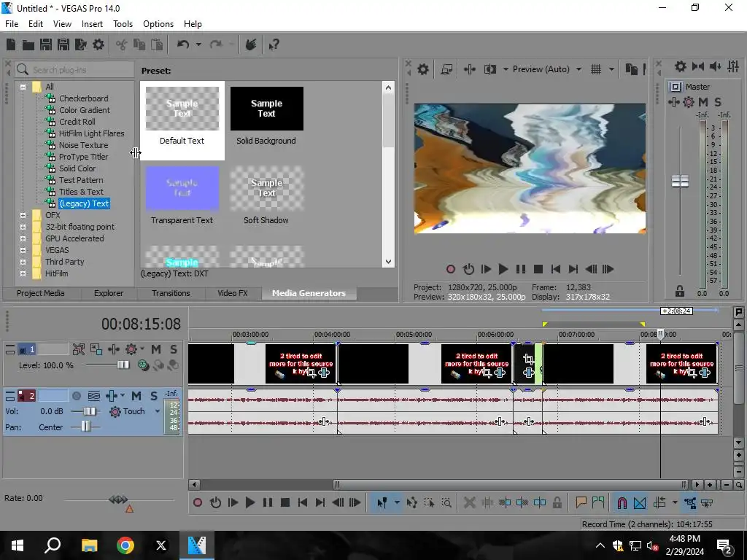Click Preview on External Monitor icon
The height and width of the screenshot is (560, 747).
[446, 69]
